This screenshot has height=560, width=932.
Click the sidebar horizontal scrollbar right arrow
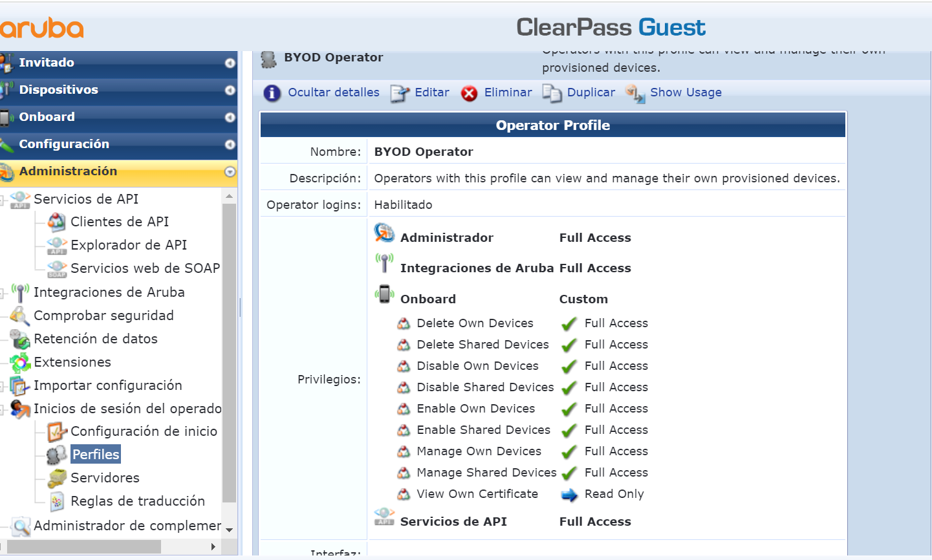click(214, 547)
